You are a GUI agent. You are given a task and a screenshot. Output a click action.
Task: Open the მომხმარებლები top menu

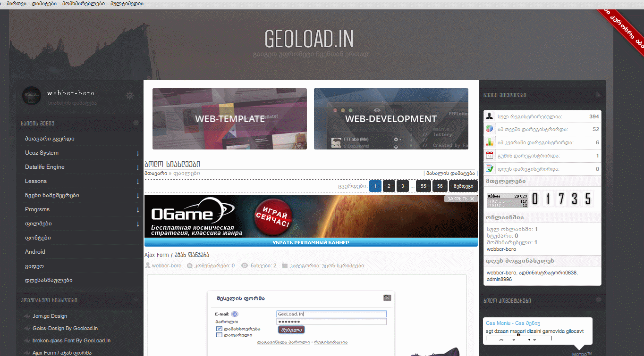pyautogui.click(x=84, y=3)
